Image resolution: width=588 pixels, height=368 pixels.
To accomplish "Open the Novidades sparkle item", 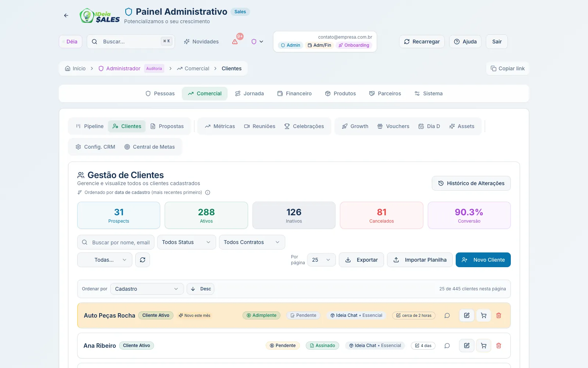I will click(x=201, y=42).
